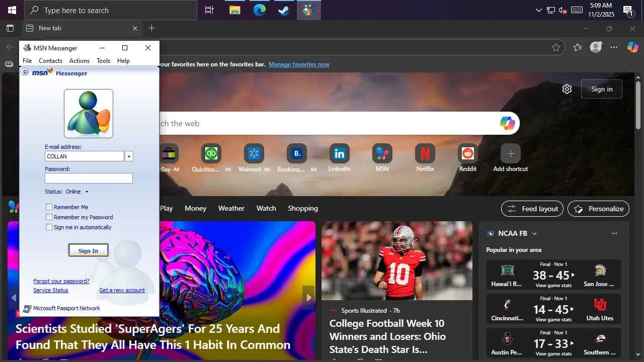This screenshot has width=644, height=362.
Task: Click the Microsoft Passport Network icon
Action: [27, 309]
